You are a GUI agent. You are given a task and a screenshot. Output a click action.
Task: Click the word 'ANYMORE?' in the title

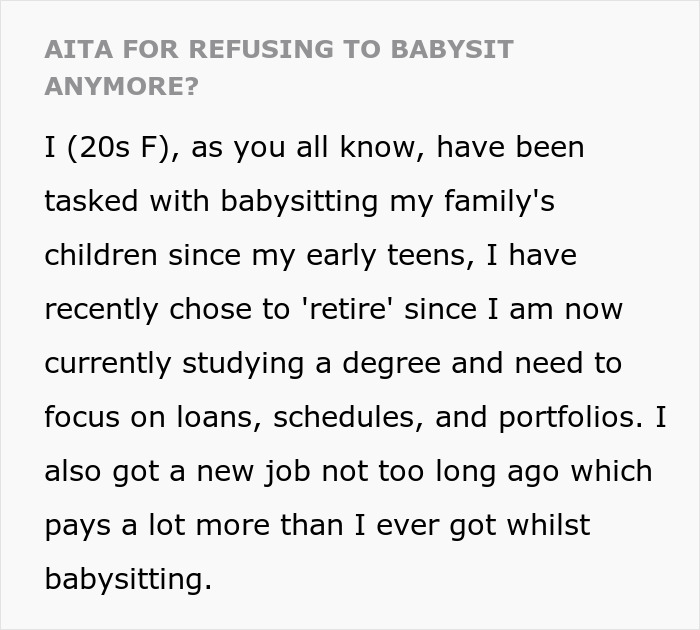point(121,86)
